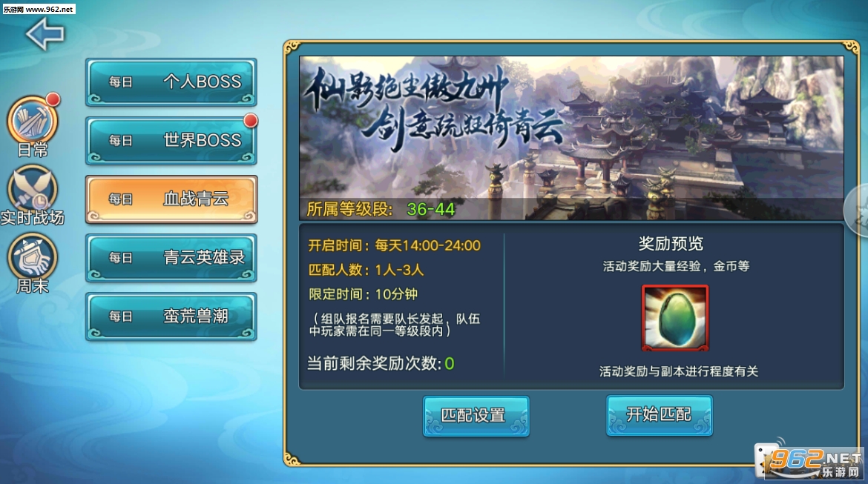This screenshot has width=868, height=484.
Task: Click the red dot on 世界BOSS
Action: pos(251,120)
